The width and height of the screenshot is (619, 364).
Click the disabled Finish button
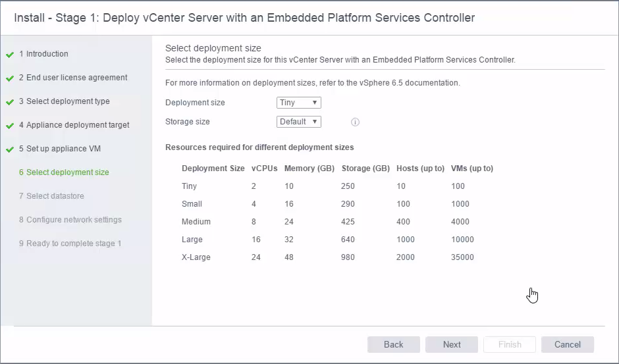tap(510, 344)
